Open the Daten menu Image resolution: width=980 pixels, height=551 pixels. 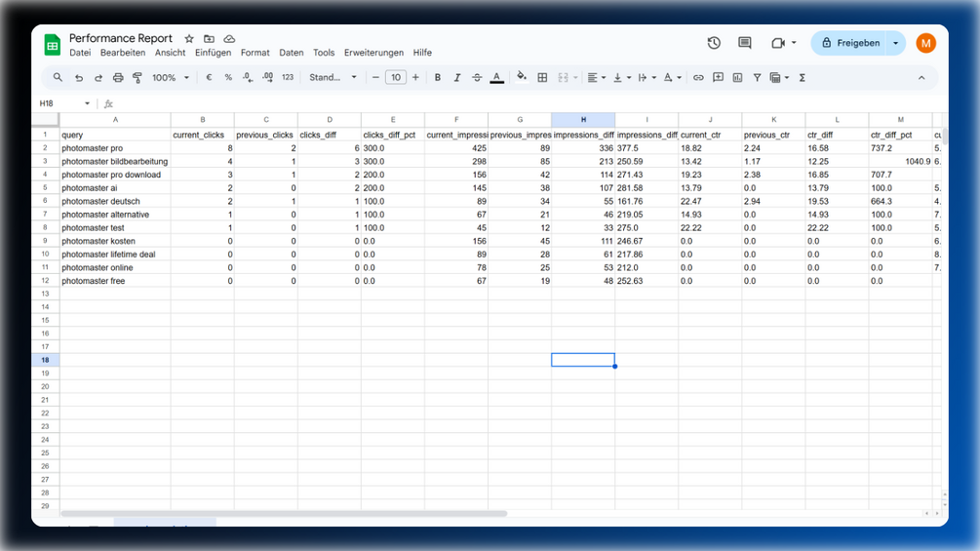(292, 53)
